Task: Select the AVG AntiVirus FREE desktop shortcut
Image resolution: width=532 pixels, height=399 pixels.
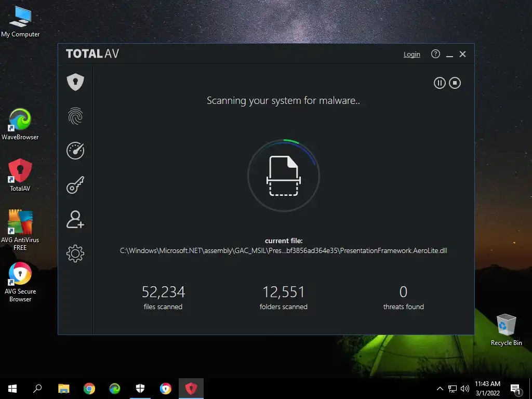Action: coord(20,230)
